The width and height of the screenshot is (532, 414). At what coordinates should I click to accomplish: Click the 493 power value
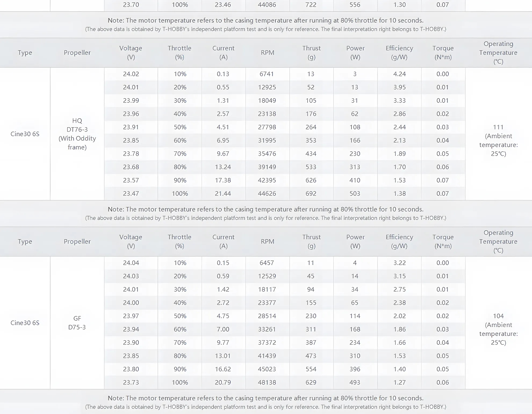(355, 382)
